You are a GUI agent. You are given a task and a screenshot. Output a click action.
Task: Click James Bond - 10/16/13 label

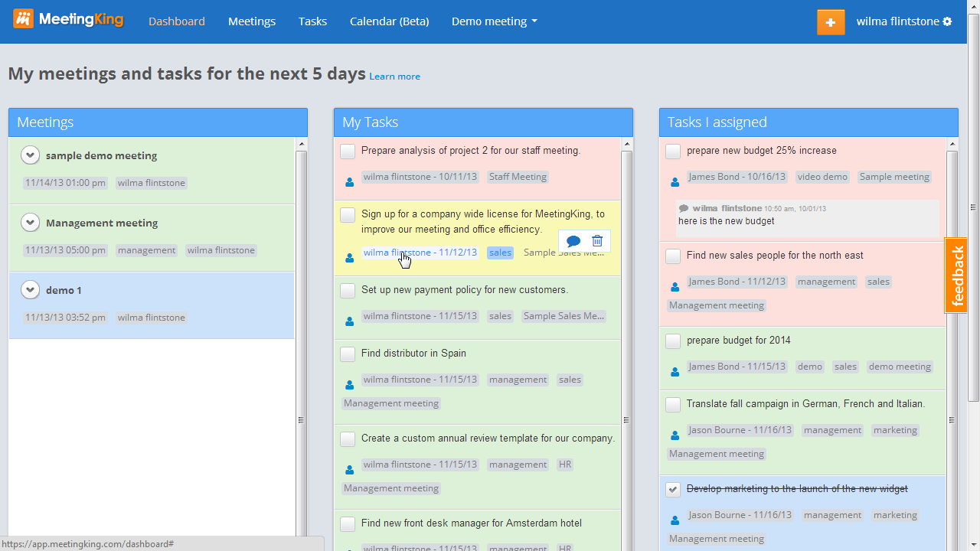coord(737,177)
